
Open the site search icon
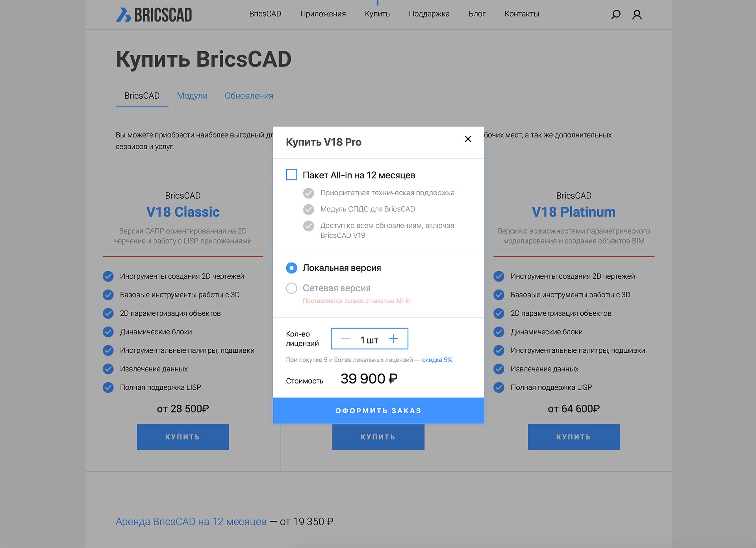[615, 15]
